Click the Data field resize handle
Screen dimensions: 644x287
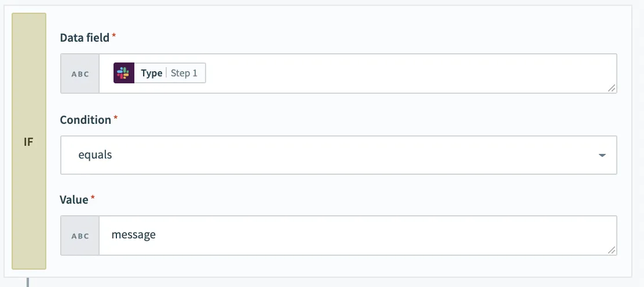click(612, 88)
